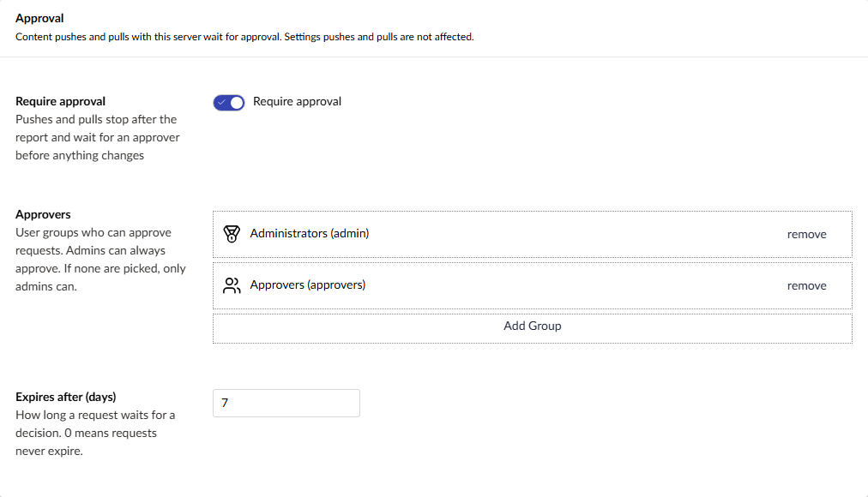868x497 pixels.
Task: Click 'Pushes and pulls stop after' description
Action: (98, 137)
